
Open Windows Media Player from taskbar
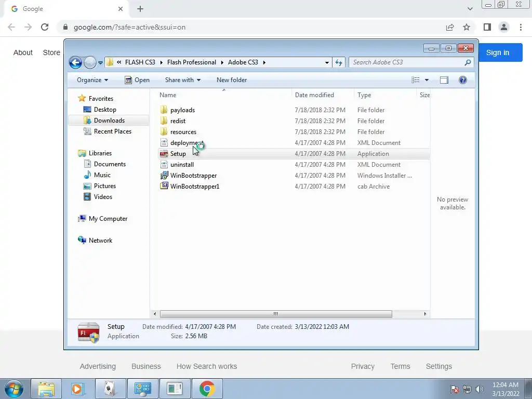coord(77,389)
